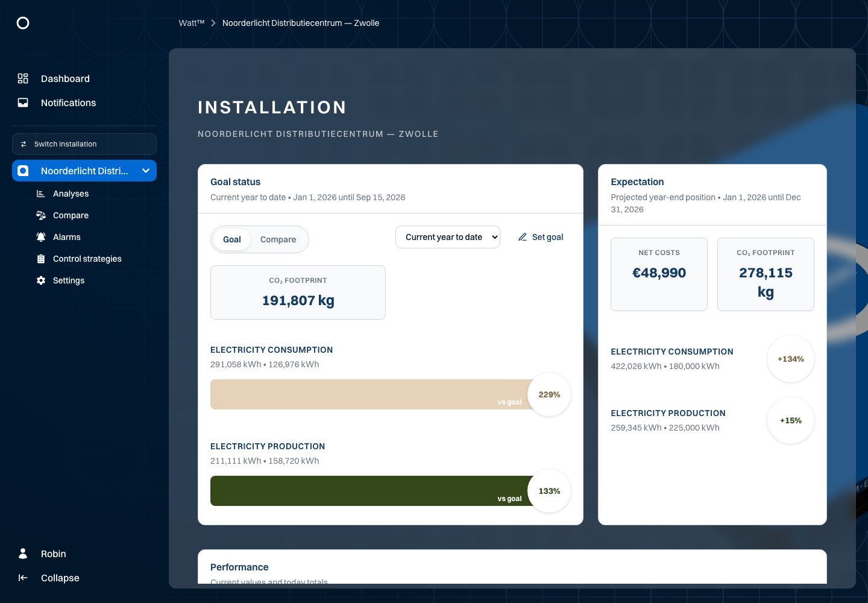The width and height of the screenshot is (868, 603).
Task: Click the Alarms bell icon
Action: pos(41,237)
